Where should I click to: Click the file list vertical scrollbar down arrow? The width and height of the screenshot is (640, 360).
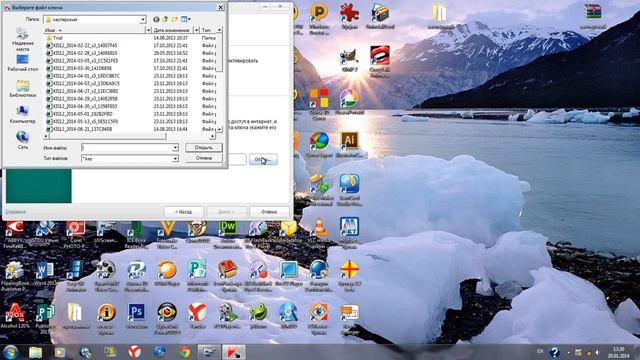(x=219, y=129)
